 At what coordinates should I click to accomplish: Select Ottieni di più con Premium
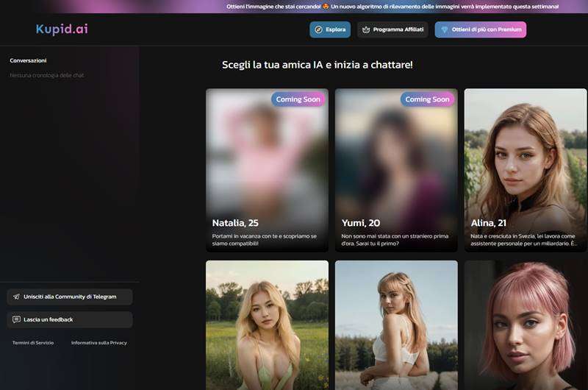[x=481, y=29]
